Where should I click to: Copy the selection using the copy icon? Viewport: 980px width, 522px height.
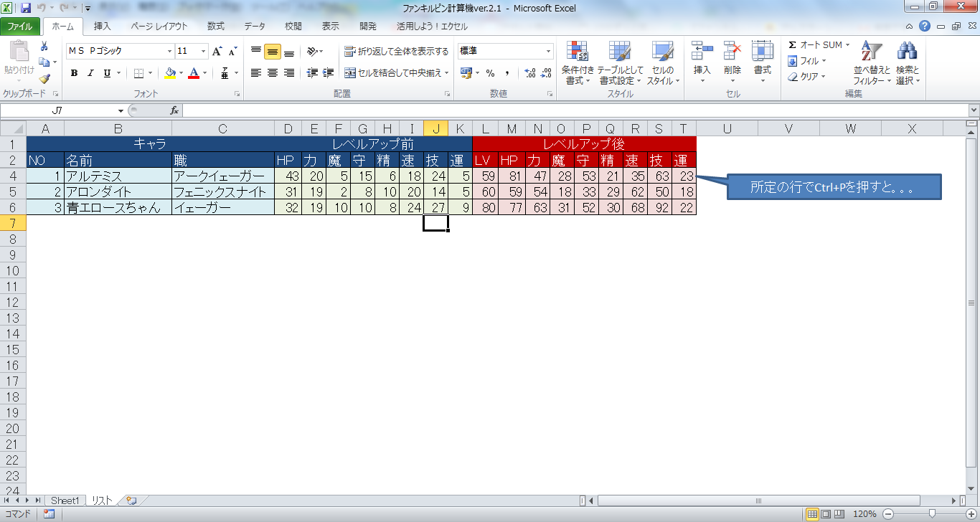pyautogui.click(x=43, y=62)
